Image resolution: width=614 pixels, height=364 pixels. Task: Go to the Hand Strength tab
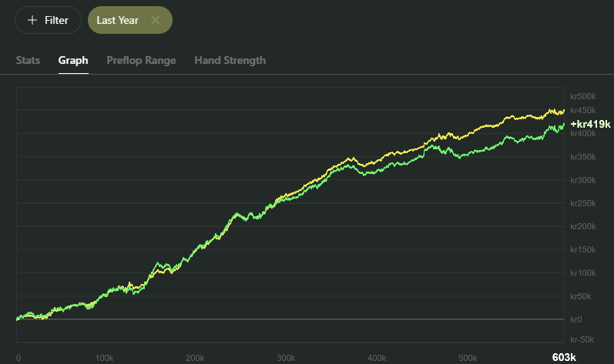click(x=230, y=60)
